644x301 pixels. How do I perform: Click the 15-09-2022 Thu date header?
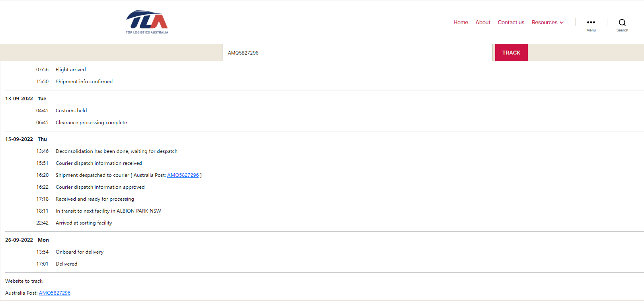[26, 139]
